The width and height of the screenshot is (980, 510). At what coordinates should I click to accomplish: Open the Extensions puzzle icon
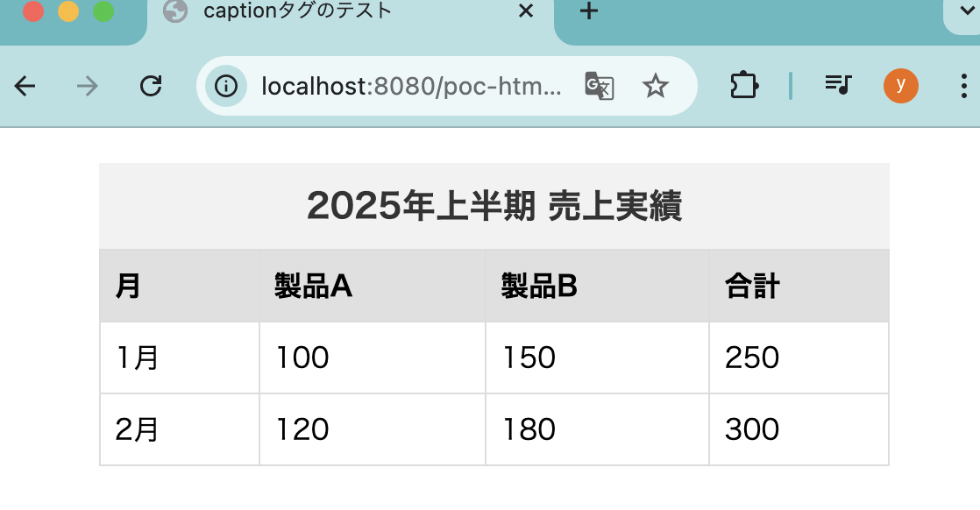click(x=744, y=86)
